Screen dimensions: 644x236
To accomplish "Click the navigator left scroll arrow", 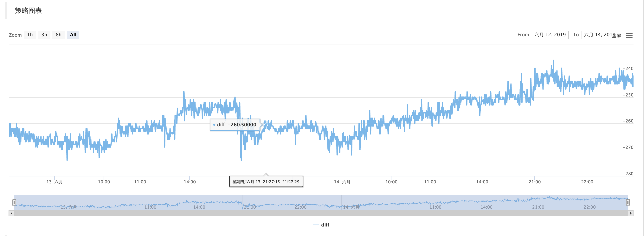I will pos(11,213).
